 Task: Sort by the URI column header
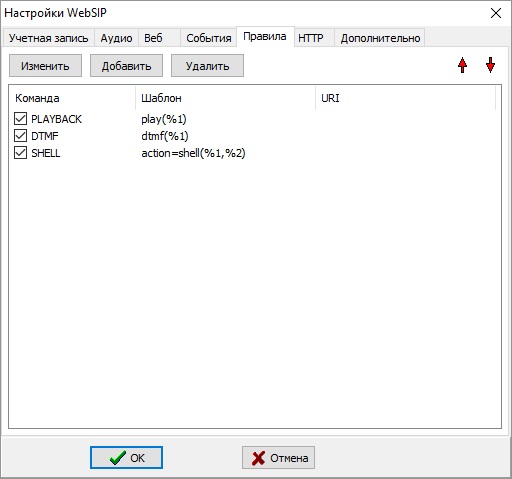405,98
